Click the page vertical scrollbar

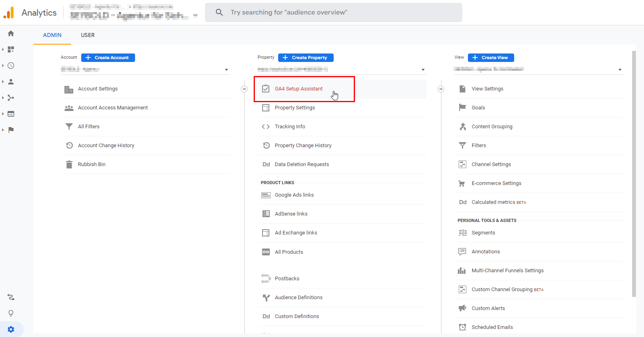click(x=634, y=174)
